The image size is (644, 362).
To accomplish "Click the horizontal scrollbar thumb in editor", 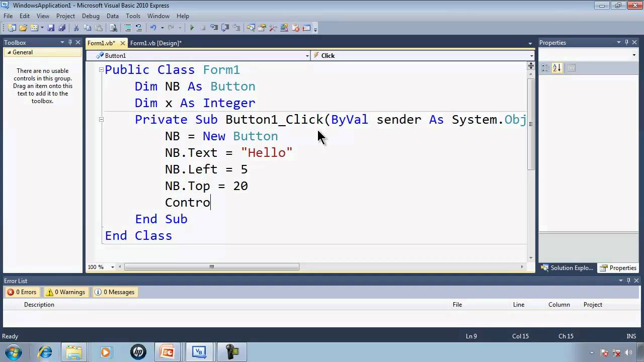I will pos(212,267).
